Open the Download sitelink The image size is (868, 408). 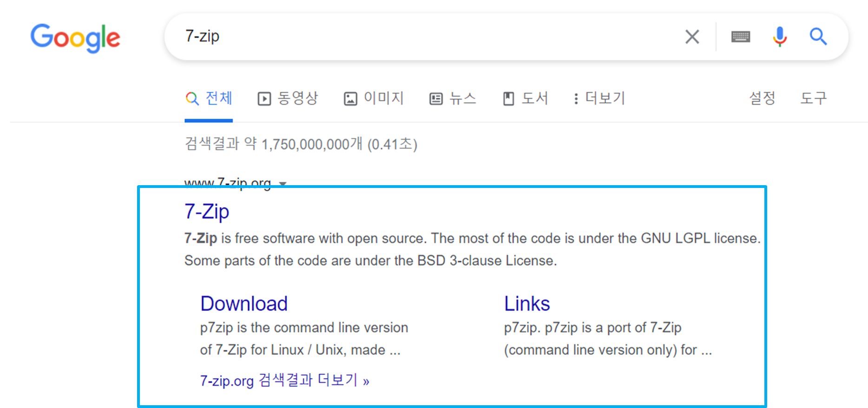244,304
